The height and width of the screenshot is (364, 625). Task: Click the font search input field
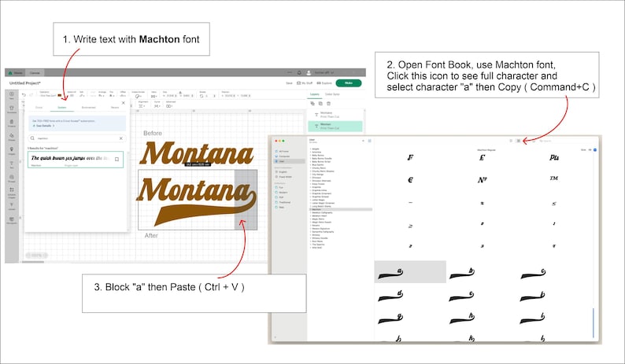coord(76,138)
